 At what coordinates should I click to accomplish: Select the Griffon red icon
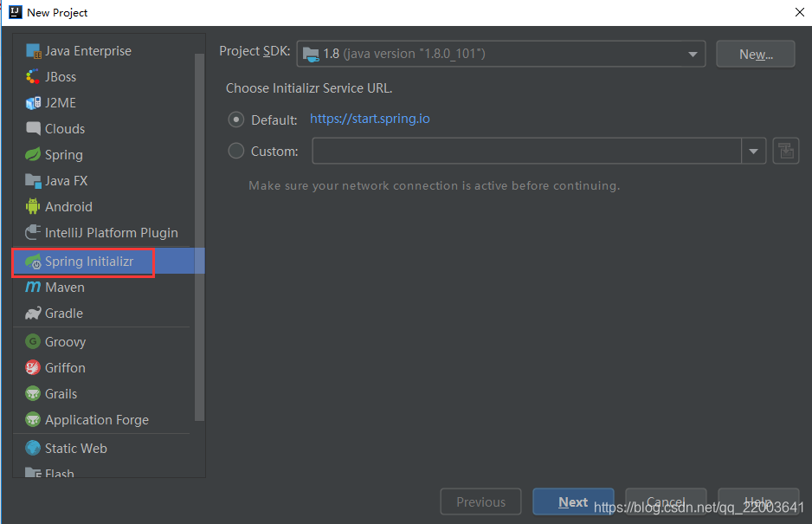tap(33, 367)
